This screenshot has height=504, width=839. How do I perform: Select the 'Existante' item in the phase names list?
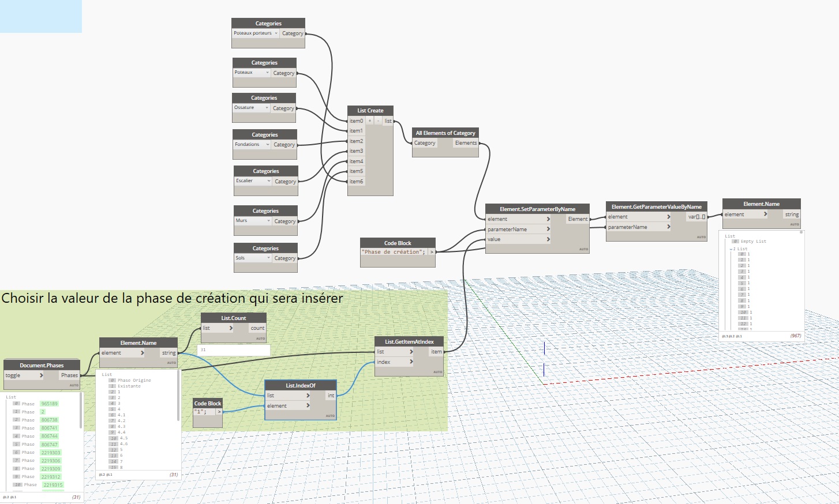click(x=129, y=386)
